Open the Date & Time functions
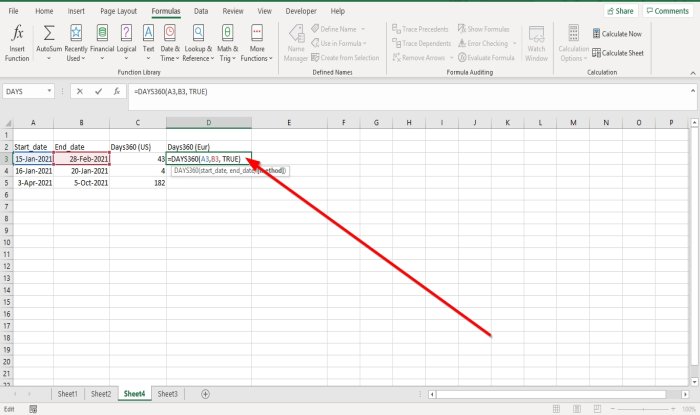 pos(170,43)
